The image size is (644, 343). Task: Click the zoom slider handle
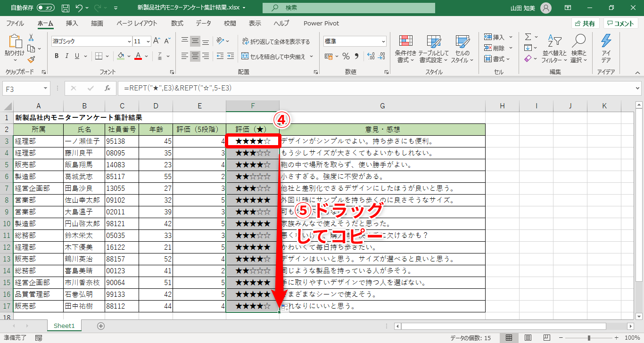[589, 338]
